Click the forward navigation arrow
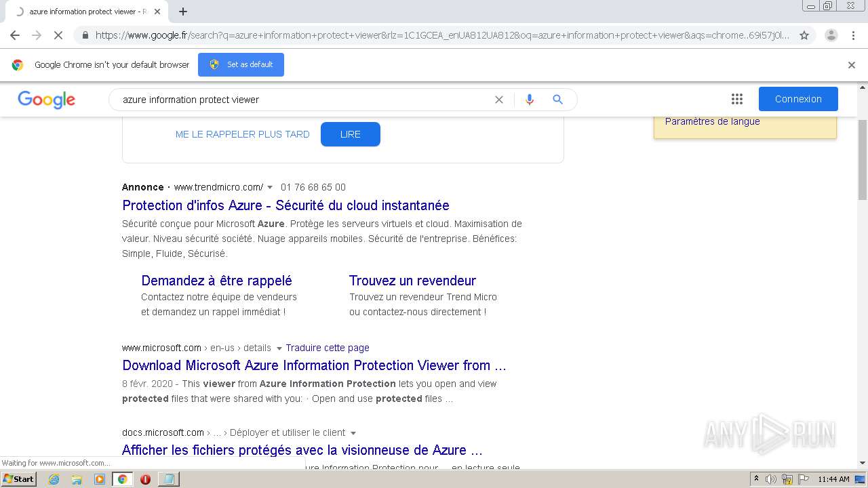 coord(37,35)
